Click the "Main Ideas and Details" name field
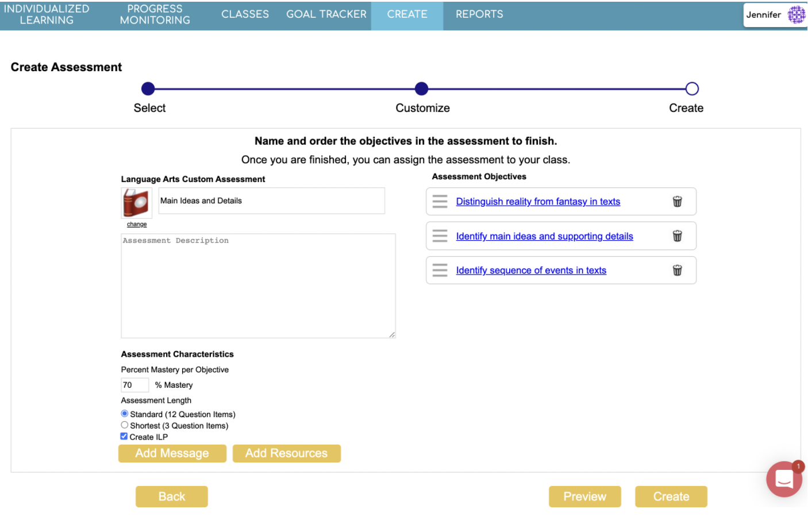This screenshot has width=808, height=532. click(271, 201)
